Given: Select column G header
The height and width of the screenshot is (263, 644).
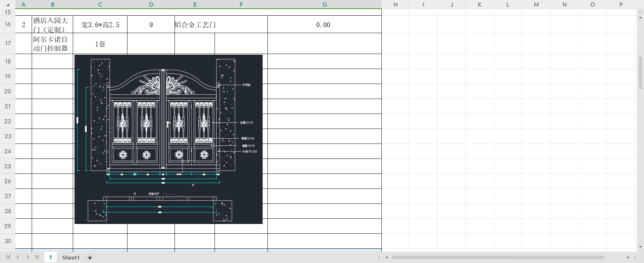Looking at the screenshot, I should [325, 5].
